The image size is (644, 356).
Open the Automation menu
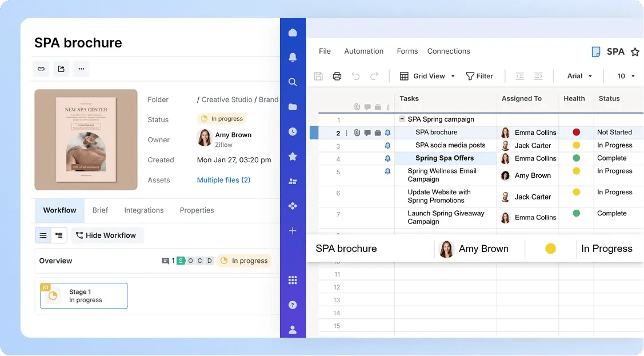tap(363, 51)
